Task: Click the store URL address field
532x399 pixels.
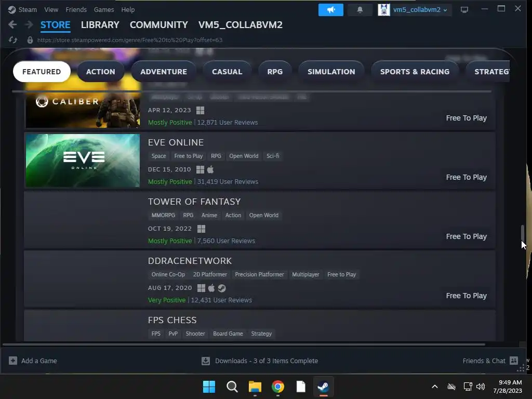Action: coord(129,40)
